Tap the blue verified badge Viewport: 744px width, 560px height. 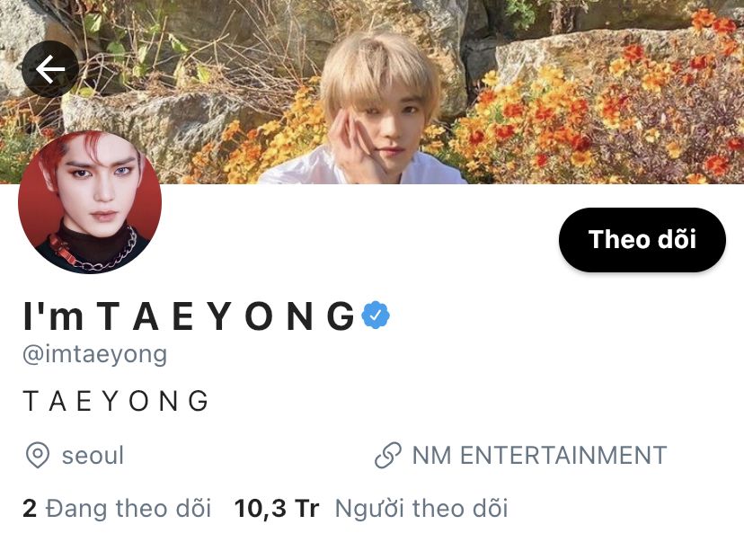[376, 316]
